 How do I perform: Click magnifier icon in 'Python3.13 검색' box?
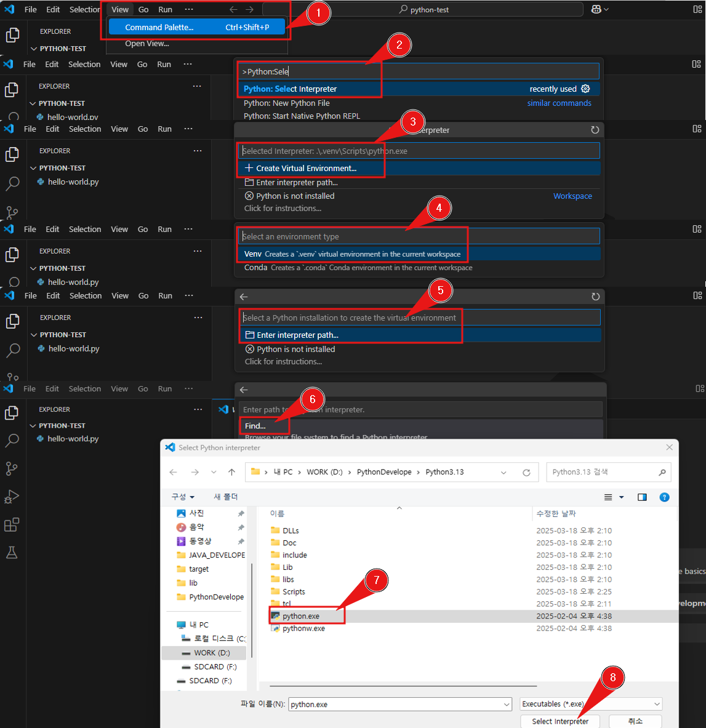[x=662, y=473]
